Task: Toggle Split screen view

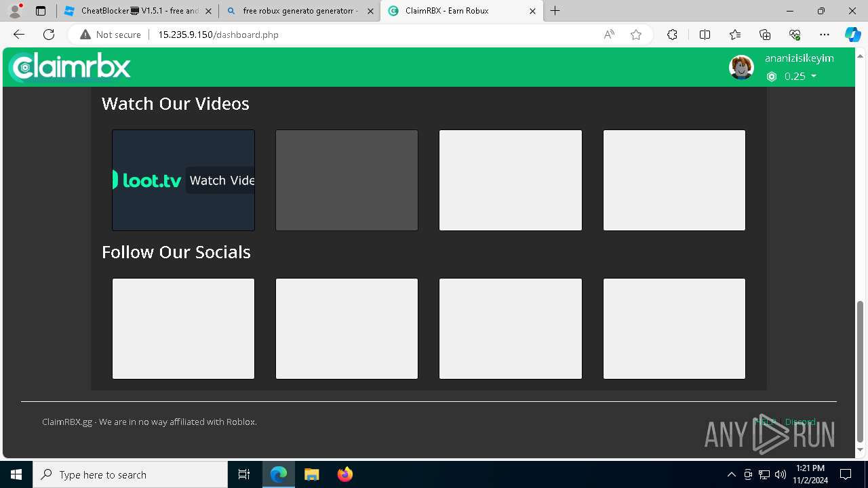Action: click(705, 35)
